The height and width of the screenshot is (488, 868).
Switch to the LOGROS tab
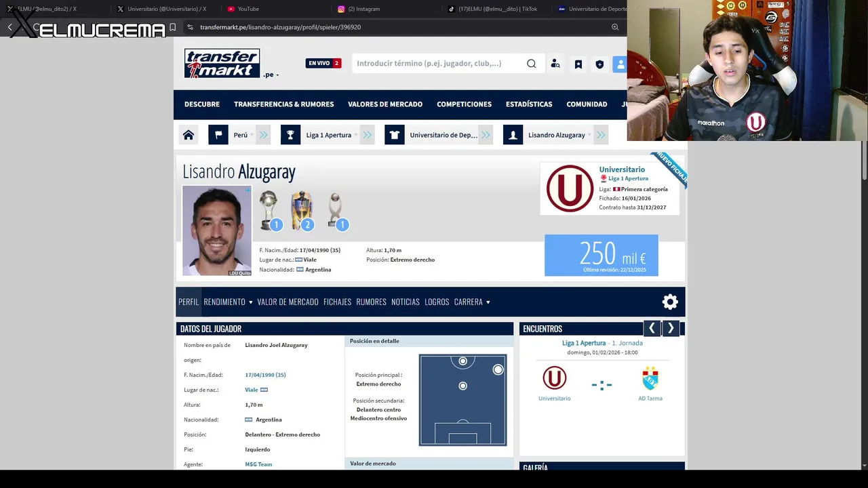(437, 302)
